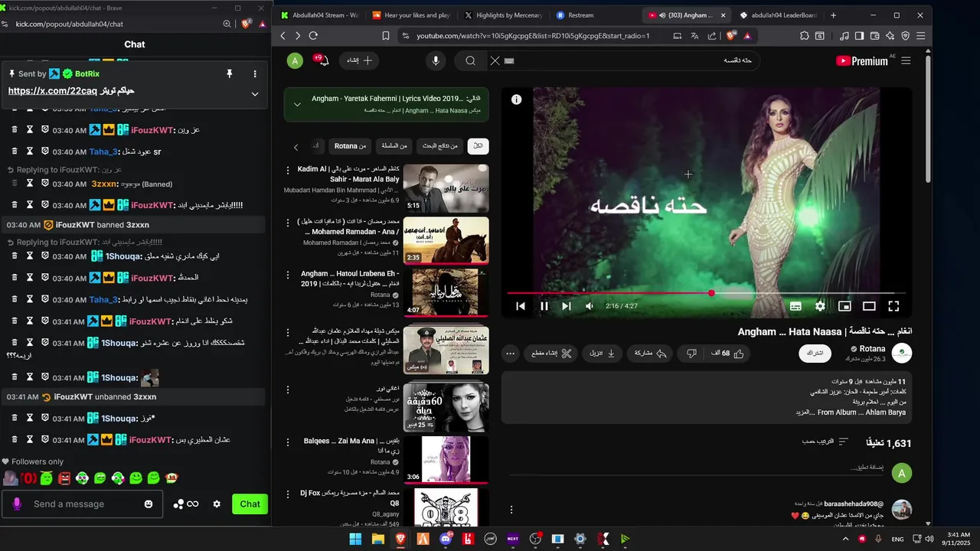Subscribe to the Rotana channel
This screenshot has height=551, width=980.
[x=815, y=354]
